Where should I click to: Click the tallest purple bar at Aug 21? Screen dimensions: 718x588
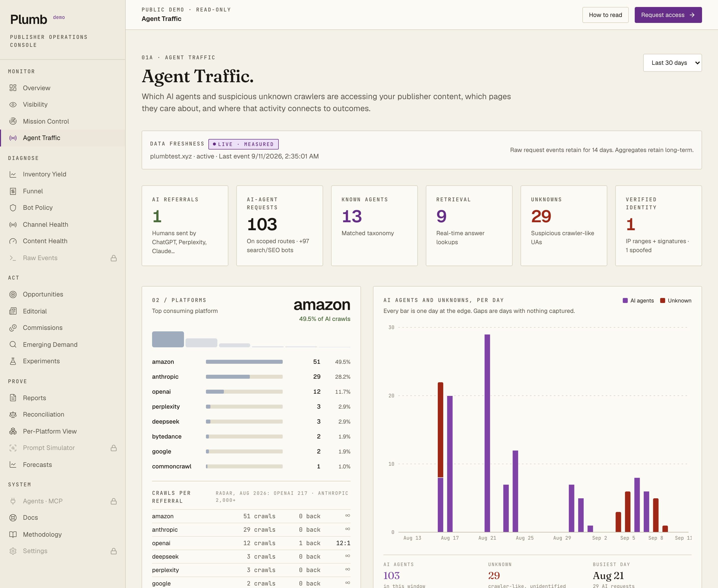(487, 433)
